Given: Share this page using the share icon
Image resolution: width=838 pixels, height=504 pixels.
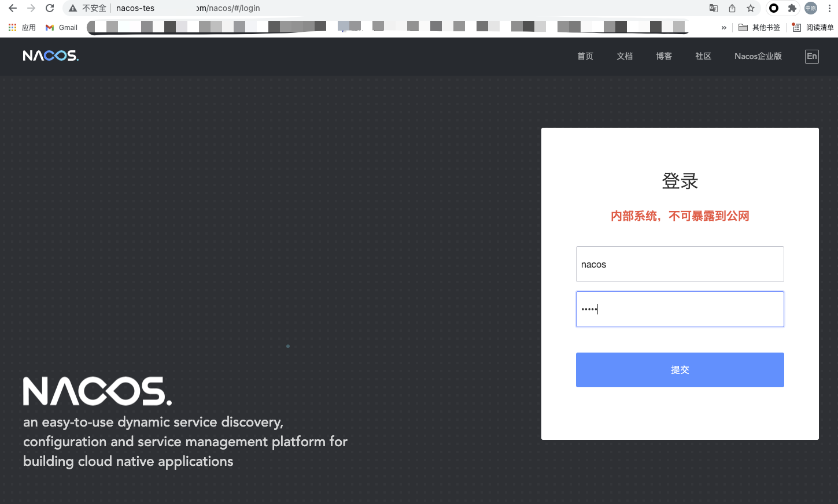Looking at the screenshot, I should click(732, 8).
